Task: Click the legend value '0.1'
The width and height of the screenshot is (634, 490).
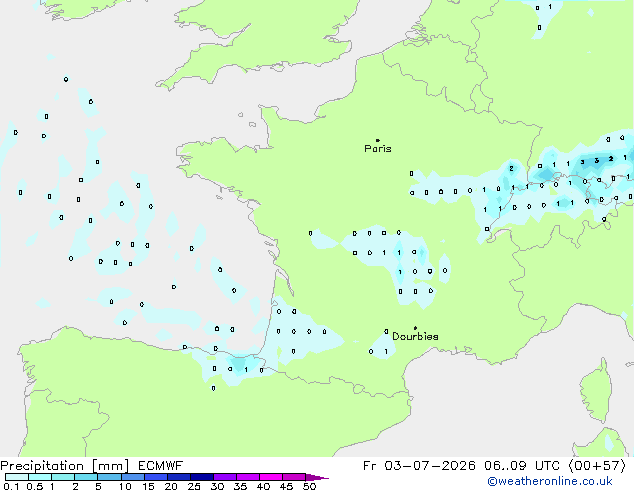Action: coord(11,486)
